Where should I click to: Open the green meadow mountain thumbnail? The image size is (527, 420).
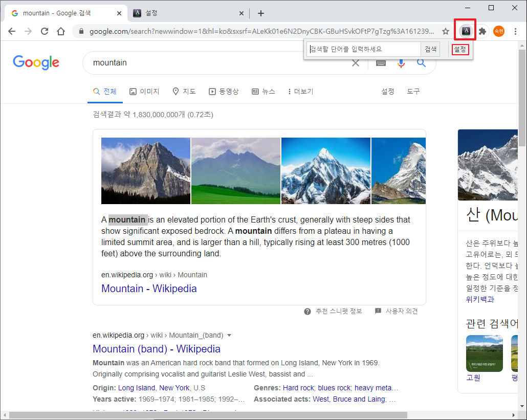(235, 171)
